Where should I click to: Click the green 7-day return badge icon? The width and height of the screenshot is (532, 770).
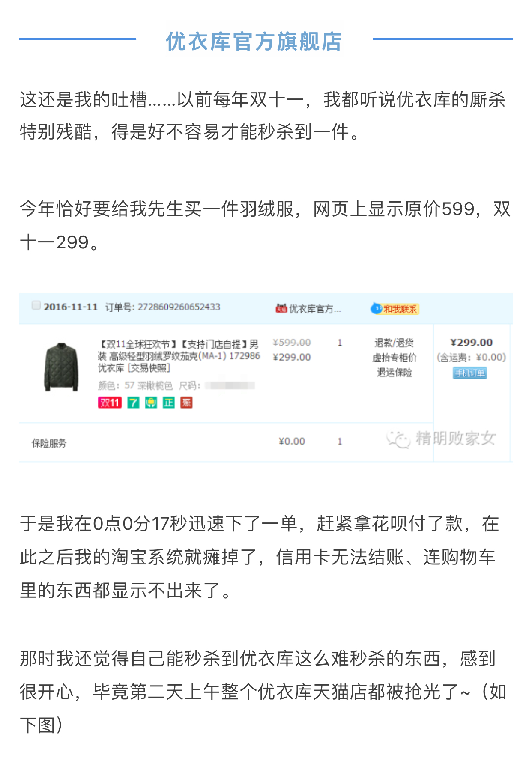[134, 403]
